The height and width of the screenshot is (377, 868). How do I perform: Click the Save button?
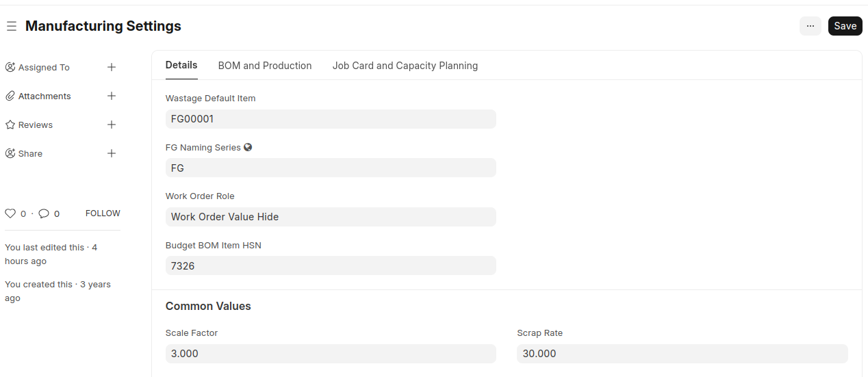pos(845,26)
